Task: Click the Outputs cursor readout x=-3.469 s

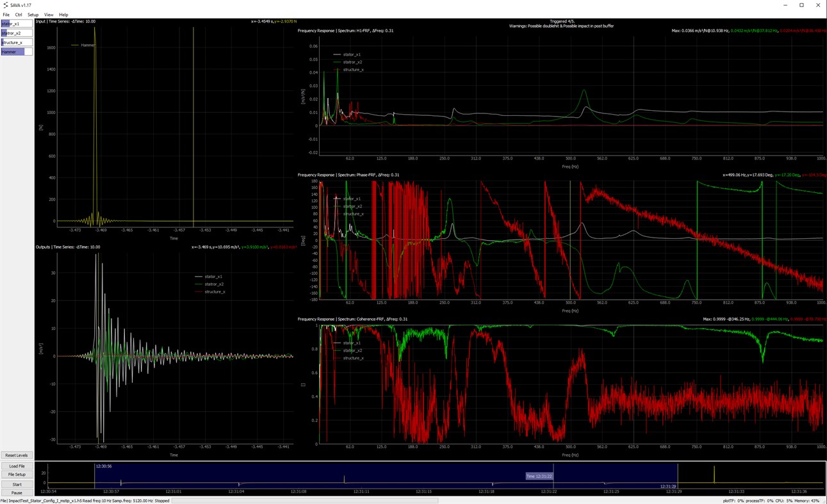Action: pos(244,247)
